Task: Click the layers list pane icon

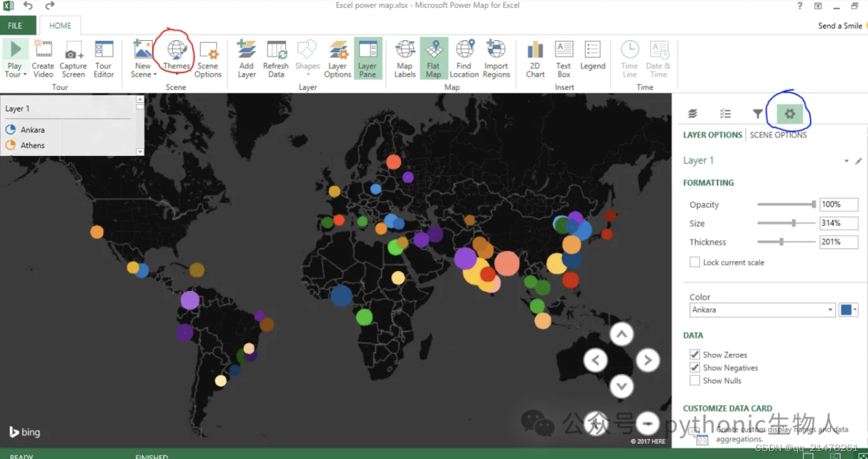Action: 693,114
